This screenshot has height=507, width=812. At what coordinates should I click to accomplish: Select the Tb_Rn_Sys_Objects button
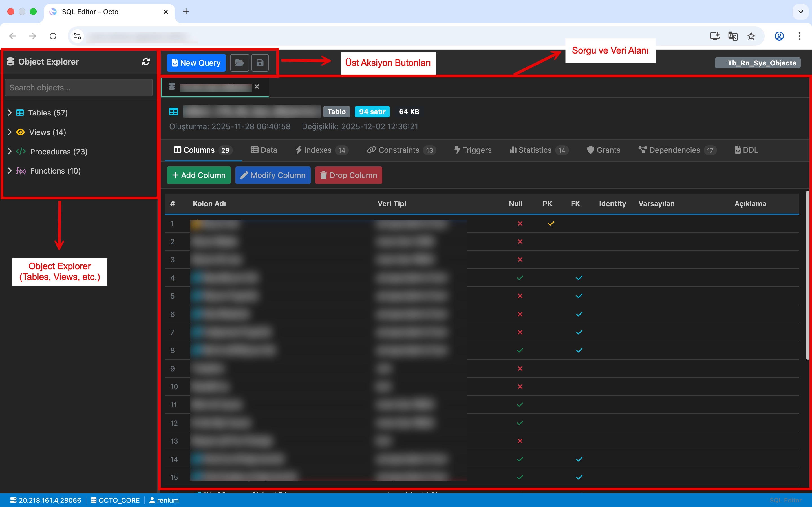(758, 63)
